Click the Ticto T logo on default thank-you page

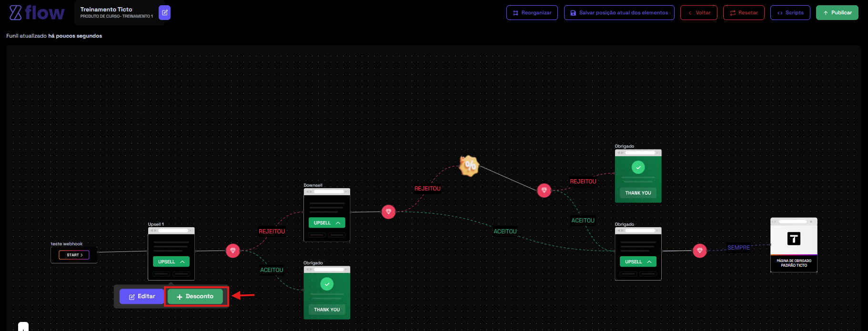coord(794,239)
